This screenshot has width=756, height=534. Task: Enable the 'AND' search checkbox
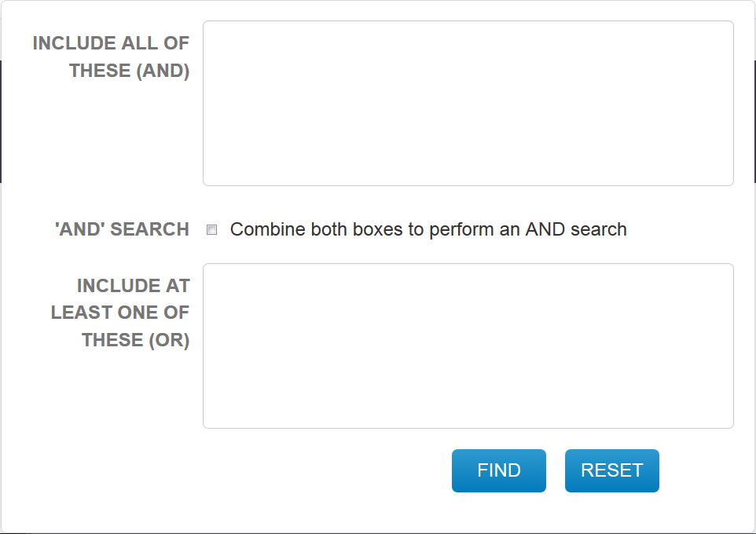211,230
